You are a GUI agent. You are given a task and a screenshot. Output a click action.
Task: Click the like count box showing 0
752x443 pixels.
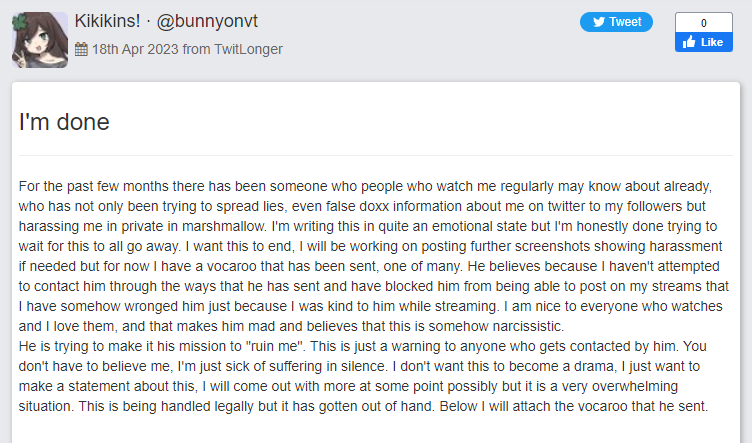pos(704,23)
